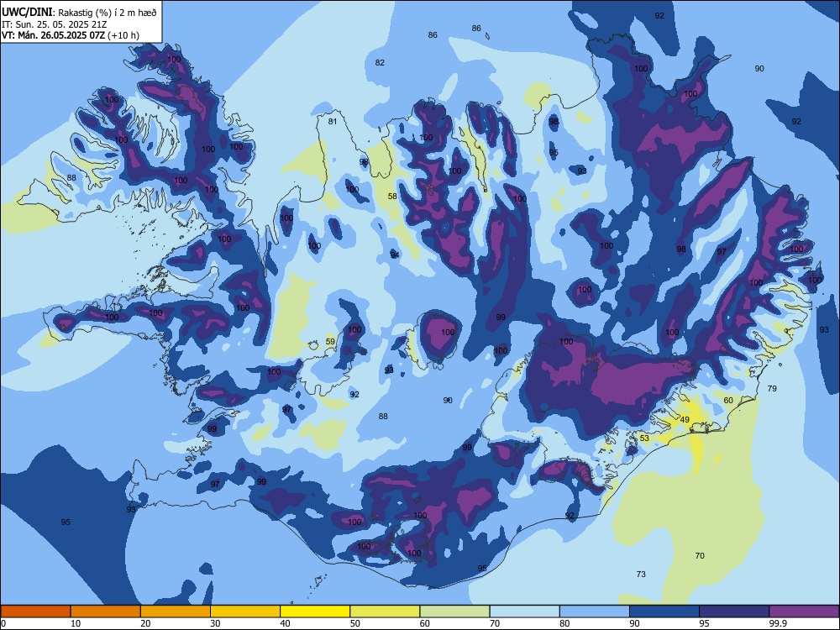
Task: Select the humidity value 79 on the map
Action: click(772, 388)
